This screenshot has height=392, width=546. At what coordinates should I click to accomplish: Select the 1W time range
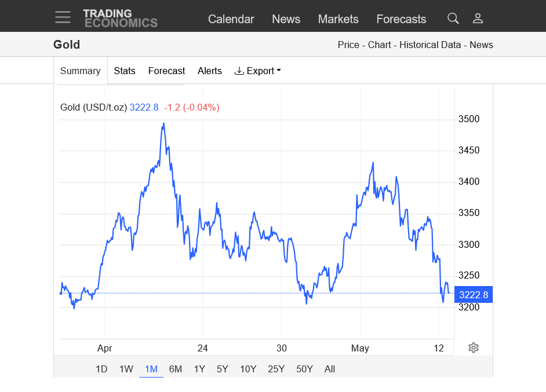coord(126,369)
